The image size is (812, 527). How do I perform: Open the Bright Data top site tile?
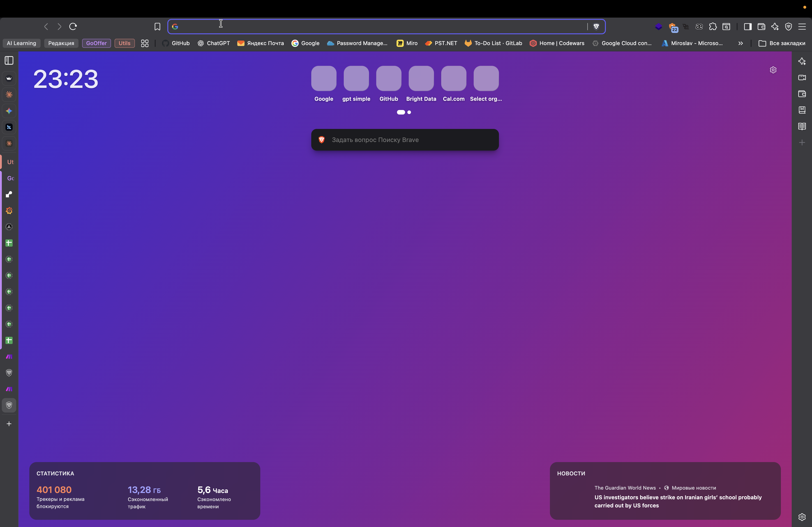tap(421, 78)
